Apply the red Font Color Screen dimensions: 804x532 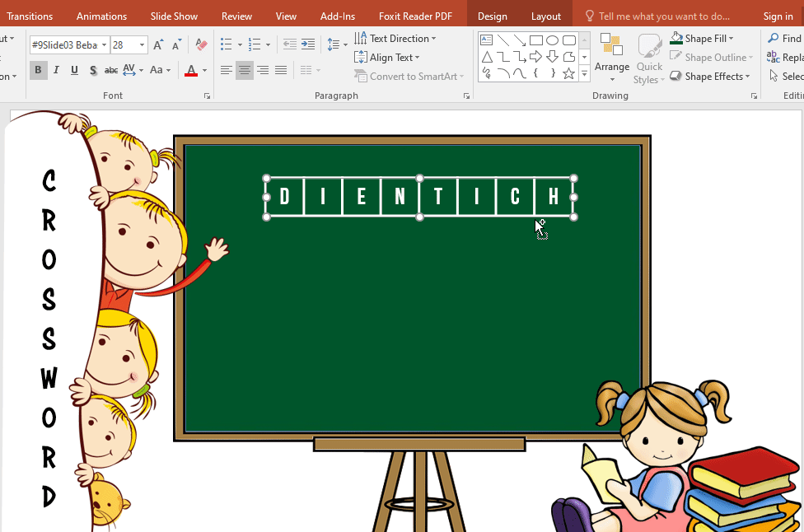[191, 70]
